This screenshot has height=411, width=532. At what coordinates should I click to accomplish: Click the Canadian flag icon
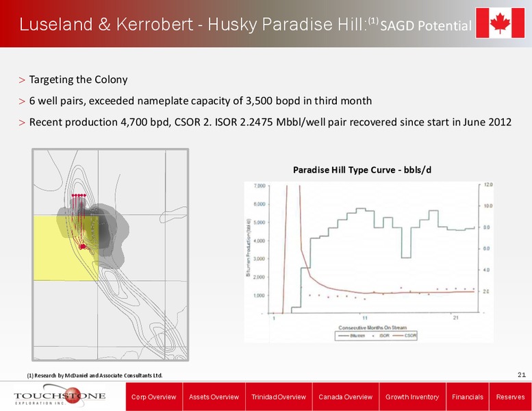point(500,23)
